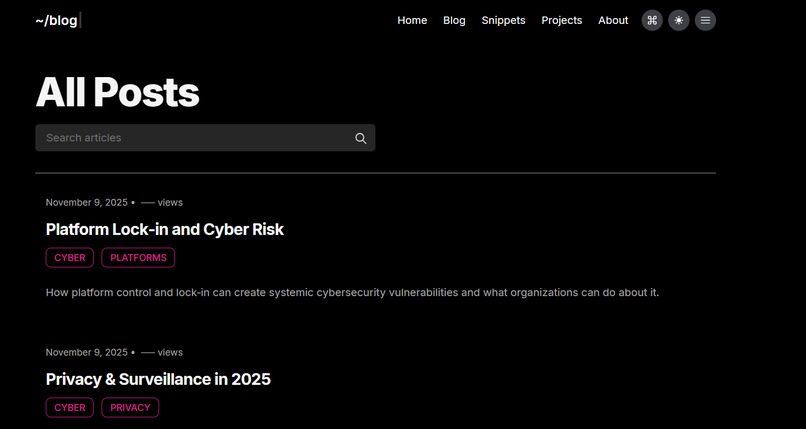Select the PRIVACY tag
806x429 pixels.
click(x=130, y=407)
